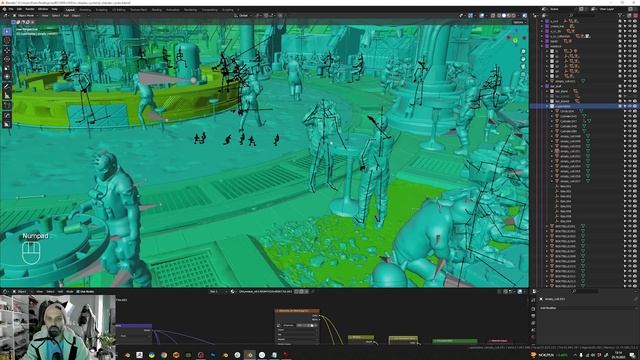This screenshot has height=360, width=640.
Task: Switch to the Modeling workspace tab
Action: [85, 9]
